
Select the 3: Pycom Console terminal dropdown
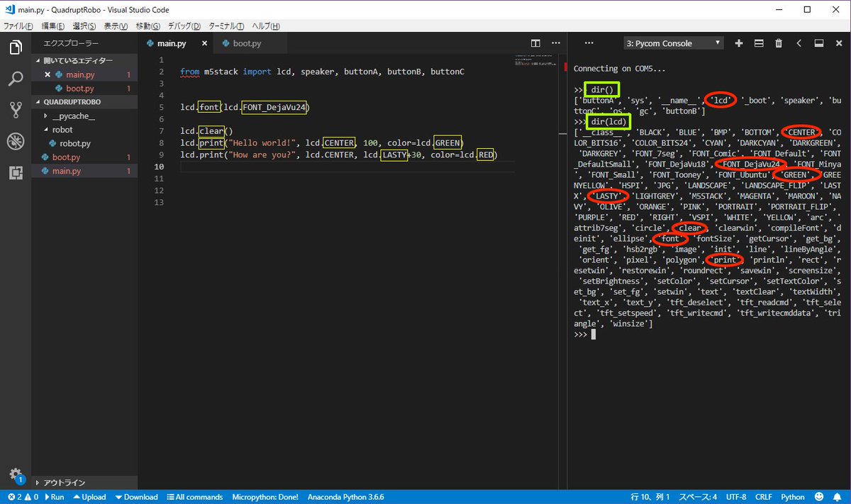point(673,43)
